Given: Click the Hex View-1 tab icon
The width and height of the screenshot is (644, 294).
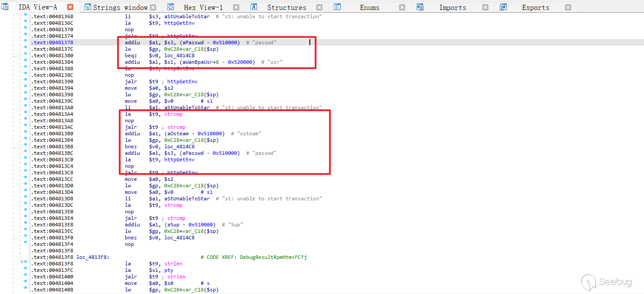Looking at the screenshot, I should tap(171, 7).
